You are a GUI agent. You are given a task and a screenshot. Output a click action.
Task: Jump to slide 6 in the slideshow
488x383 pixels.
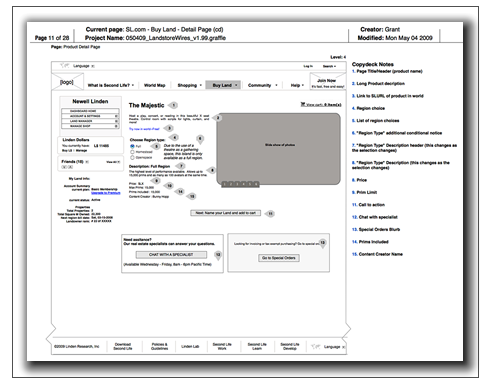tap(256, 184)
